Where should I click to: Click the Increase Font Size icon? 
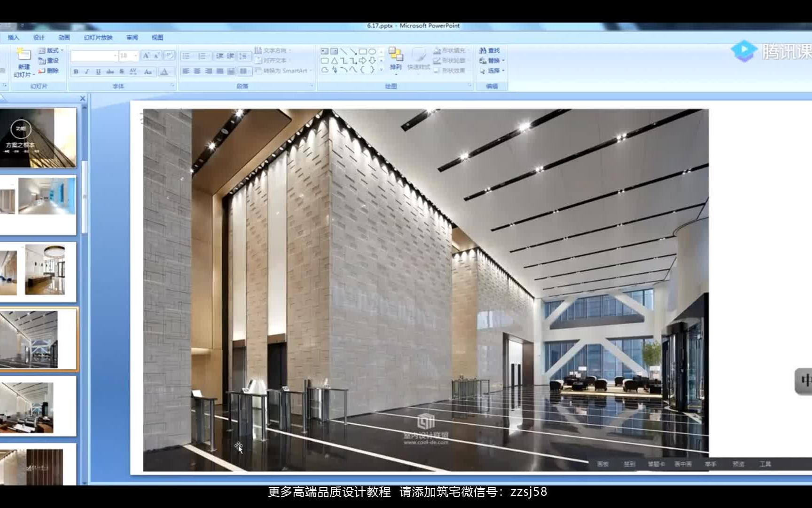pos(146,56)
